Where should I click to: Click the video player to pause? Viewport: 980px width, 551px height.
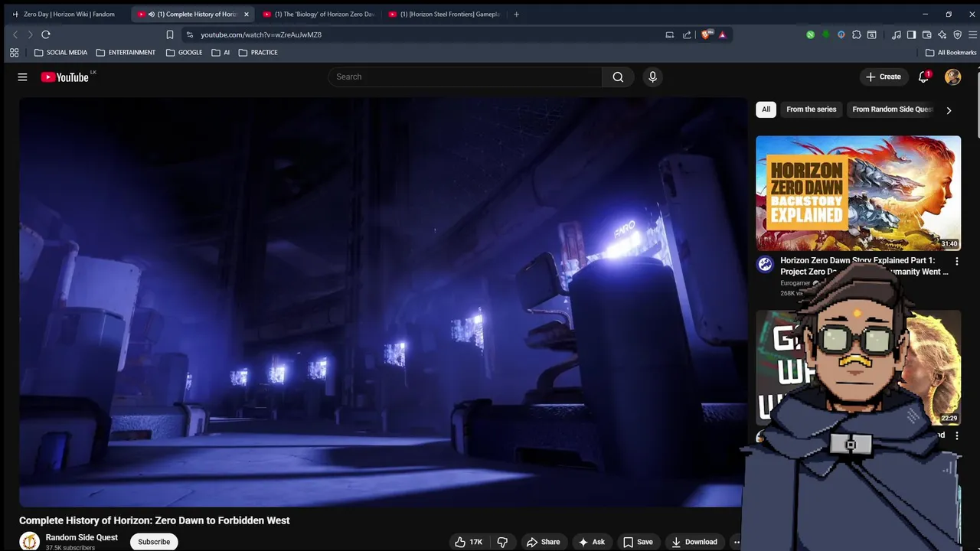[381, 302]
